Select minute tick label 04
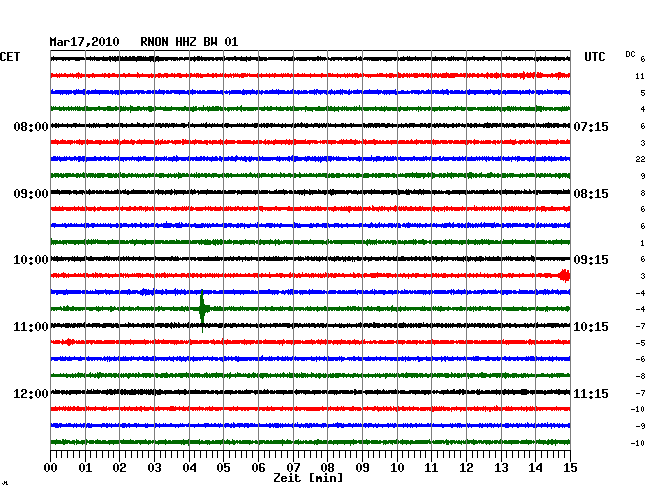Image resolution: width=650 pixels, height=494 pixels. click(x=189, y=467)
